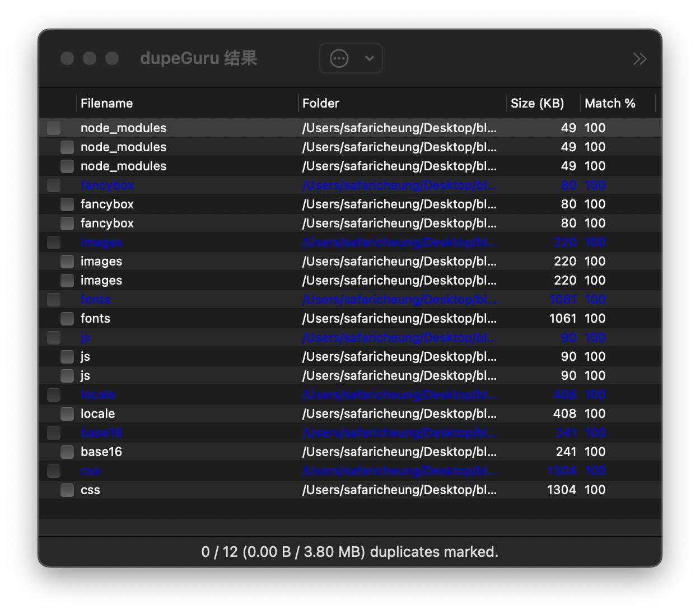
Task: Mark the base16 duplicate checkbox
Action: coord(67,452)
